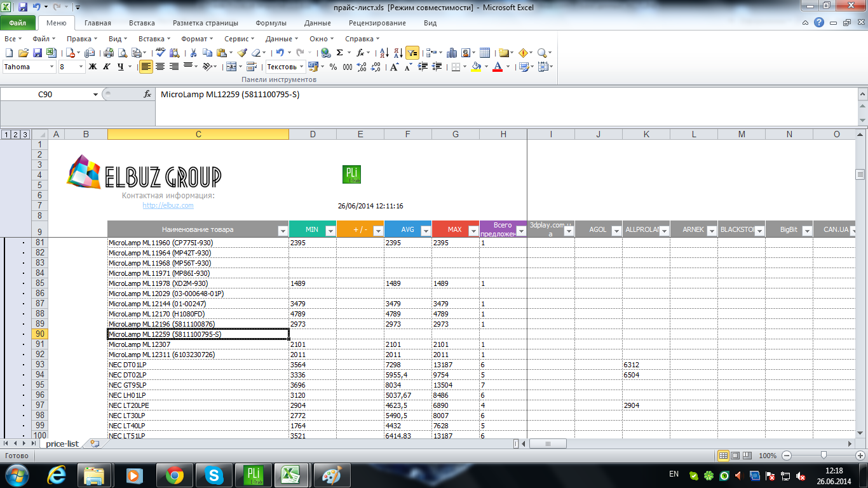Screen dimensions: 868x488
Task: Open the font size 8 dropdown
Action: [81, 67]
